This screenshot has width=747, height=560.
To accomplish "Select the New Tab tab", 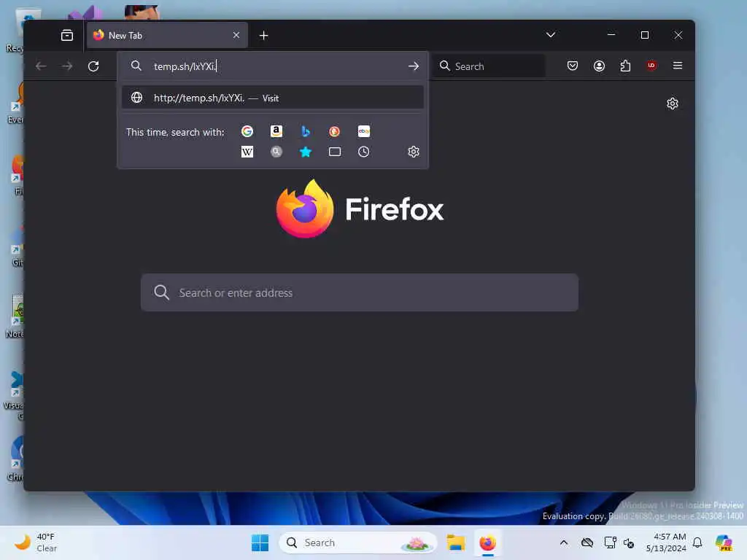I will click(x=167, y=35).
